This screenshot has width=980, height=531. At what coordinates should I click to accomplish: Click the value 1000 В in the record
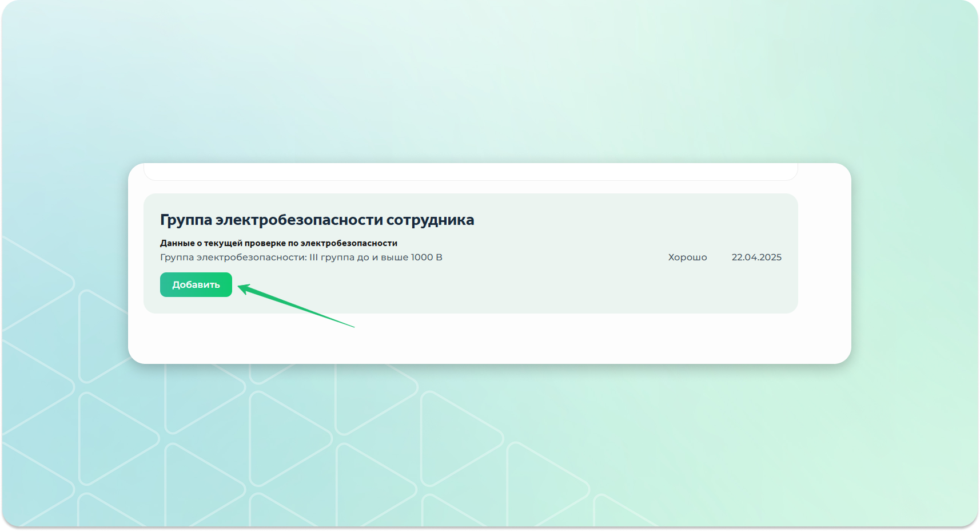click(x=426, y=257)
